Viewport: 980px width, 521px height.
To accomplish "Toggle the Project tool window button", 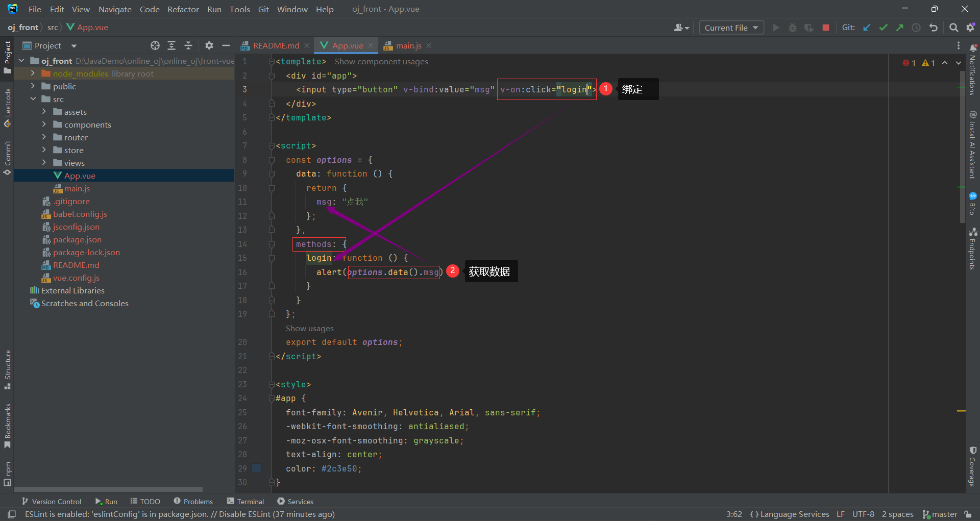I will 8,57.
